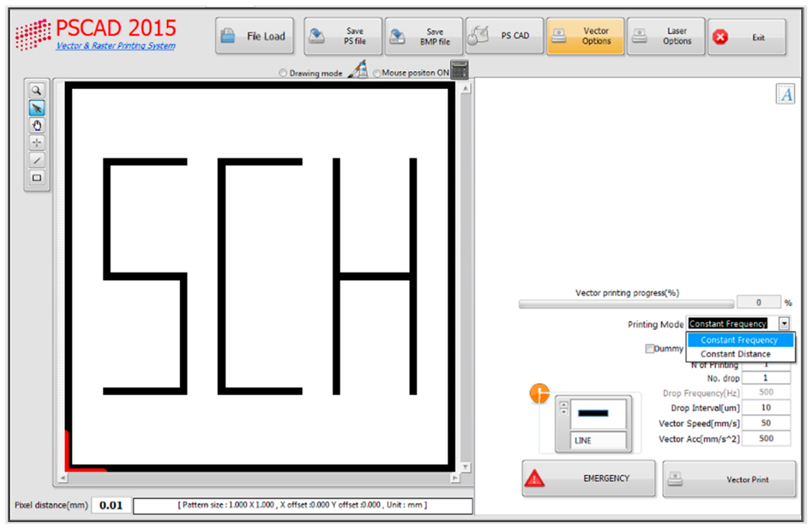Select the rectangle drawing tool
This screenshot has width=812, height=531.
click(x=37, y=178)
